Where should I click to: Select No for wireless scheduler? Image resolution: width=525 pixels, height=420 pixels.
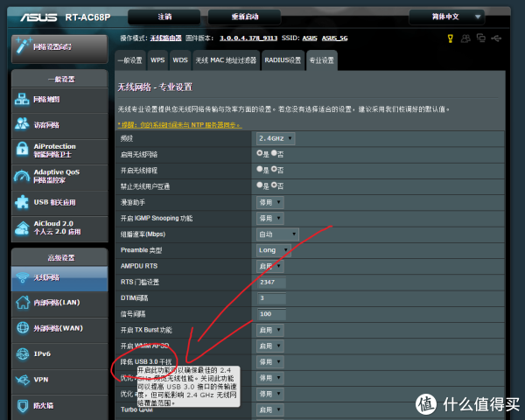pos(274,169)
